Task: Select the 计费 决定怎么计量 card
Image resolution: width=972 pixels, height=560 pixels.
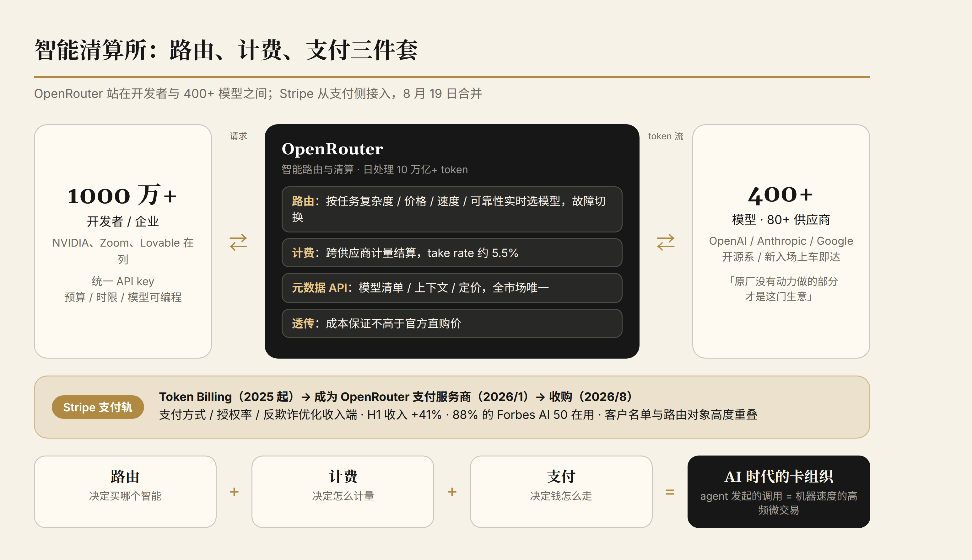Action: (343, 492)
